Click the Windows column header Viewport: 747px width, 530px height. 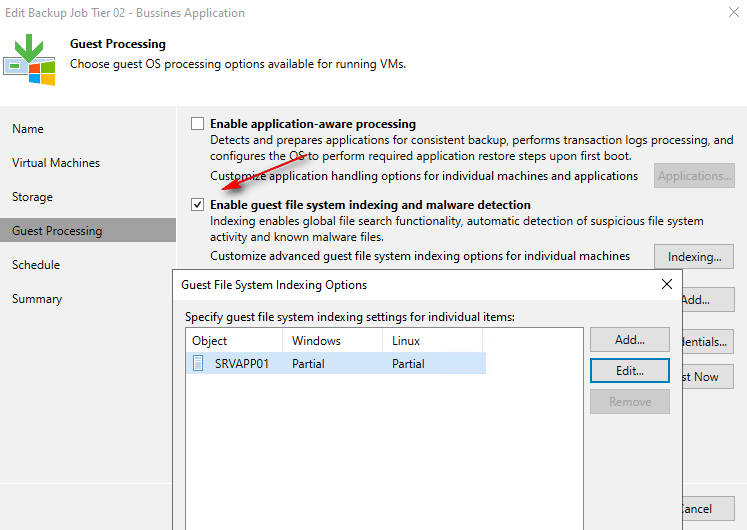coord(332,341)
